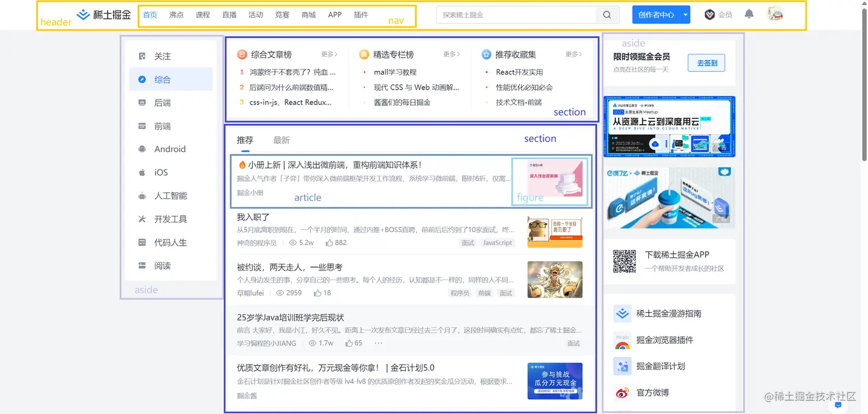
Task: Open 掘金浏览器插件 Chrome icon
Action: [x=622, y=342]
